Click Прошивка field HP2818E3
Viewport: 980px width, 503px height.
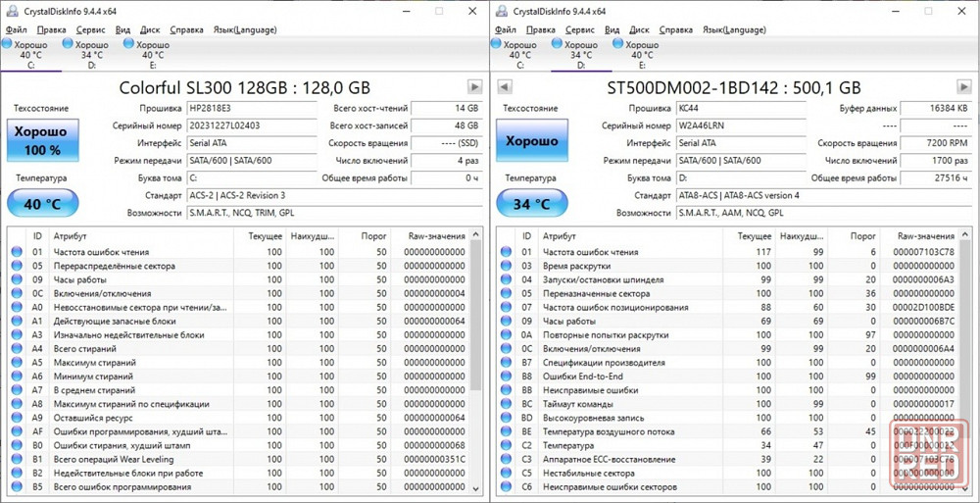click(252, 108)
